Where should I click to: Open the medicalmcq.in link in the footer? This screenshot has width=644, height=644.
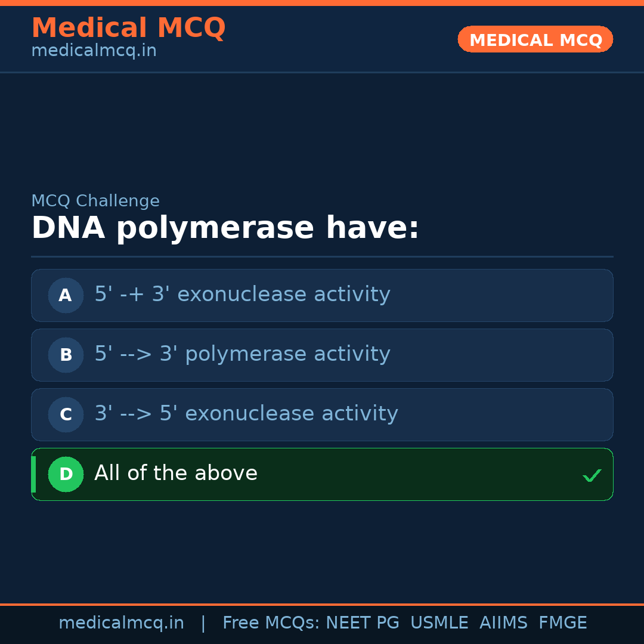pyautogui.click(x=121, y=623)
